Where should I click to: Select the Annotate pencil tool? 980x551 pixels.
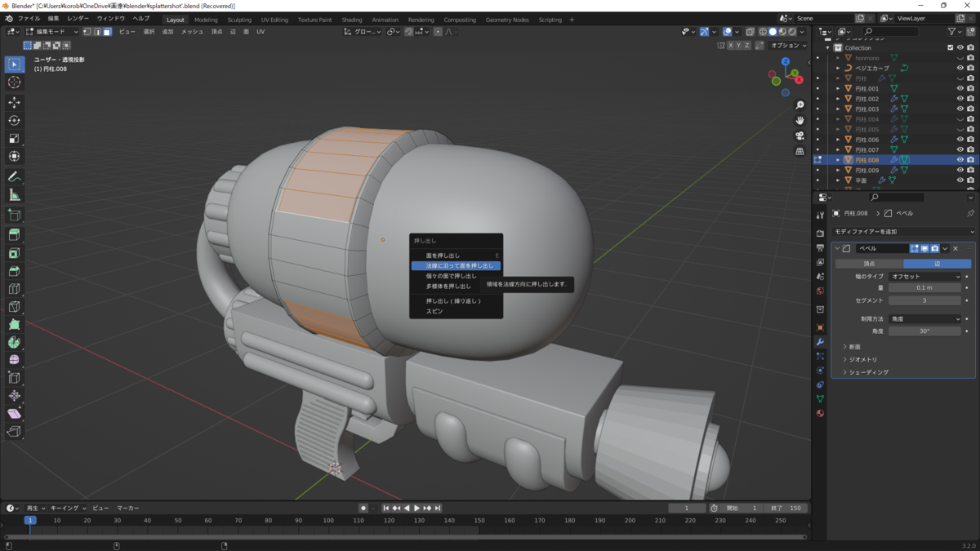click(14, 176)
